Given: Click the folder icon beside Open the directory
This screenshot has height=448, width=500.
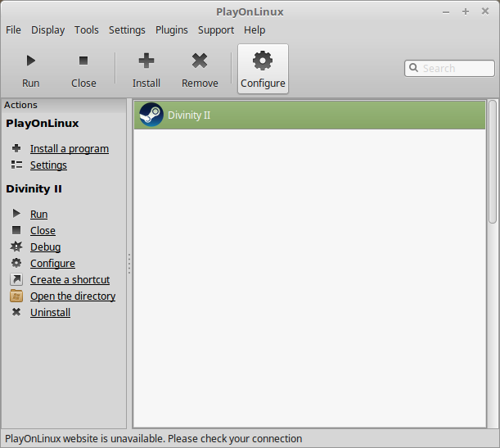Looking at the screenshot, I should tap(16, 296).
